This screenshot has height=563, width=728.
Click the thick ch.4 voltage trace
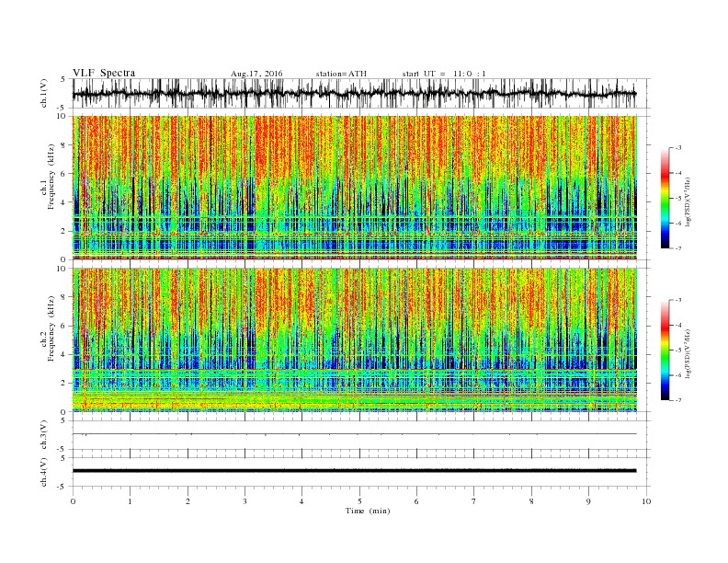click(x=354, y=471)
